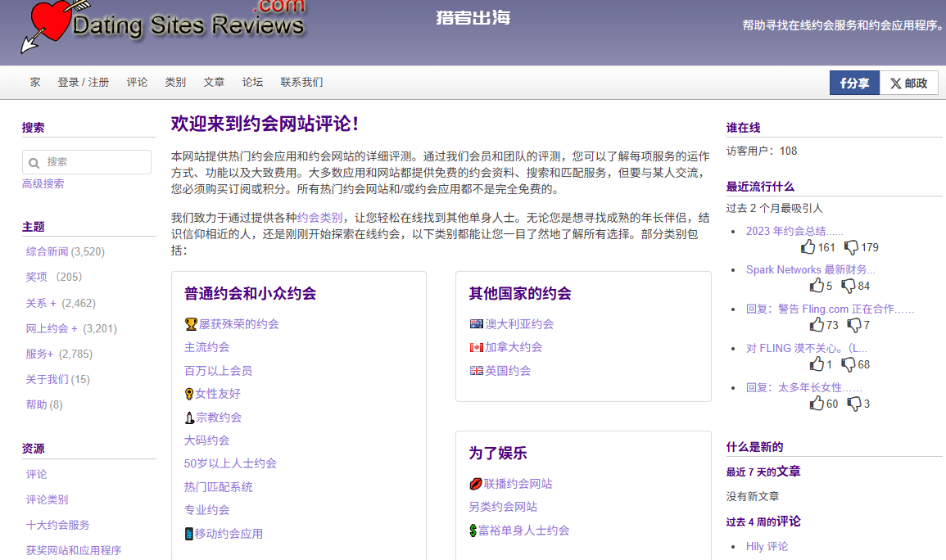Image resolution: width=946 pixels, height=560 pixels.
Task: Click the Canadian flag icon
Action: 476,347
